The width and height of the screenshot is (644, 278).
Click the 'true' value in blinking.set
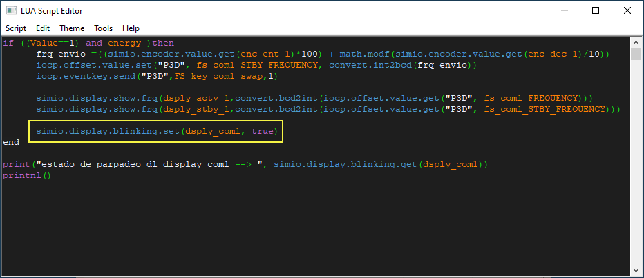(x=263, y=132)
